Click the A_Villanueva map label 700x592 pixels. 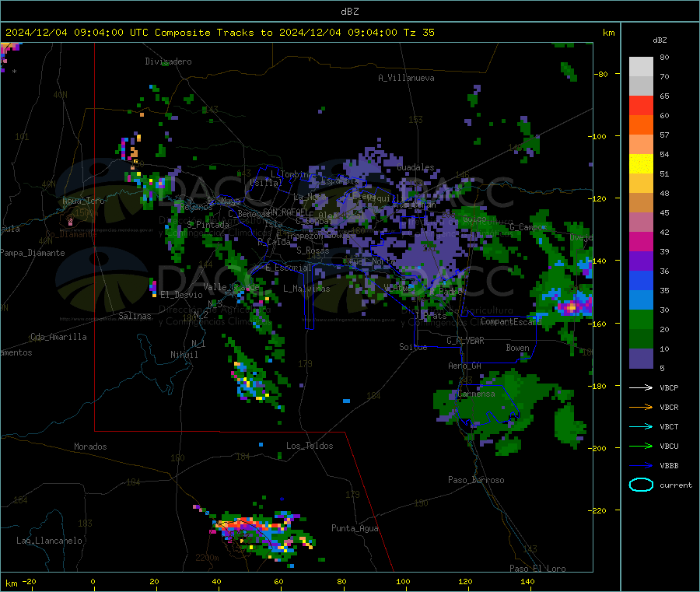coord(406,78)
